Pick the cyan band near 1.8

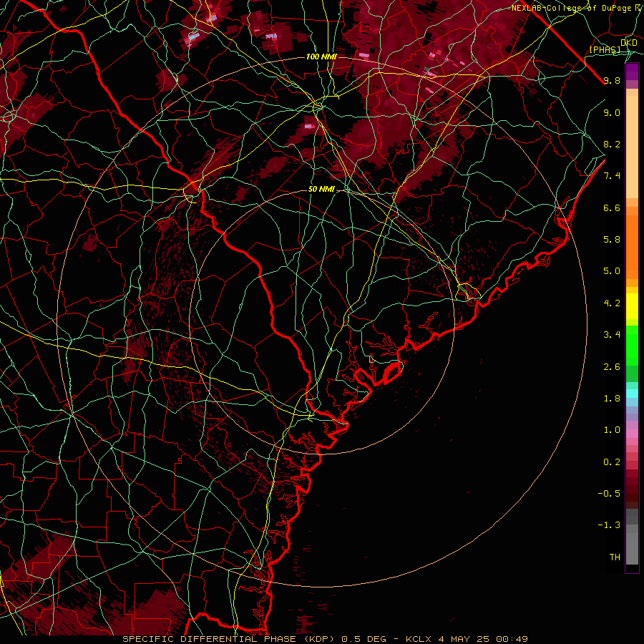[632, 394]
